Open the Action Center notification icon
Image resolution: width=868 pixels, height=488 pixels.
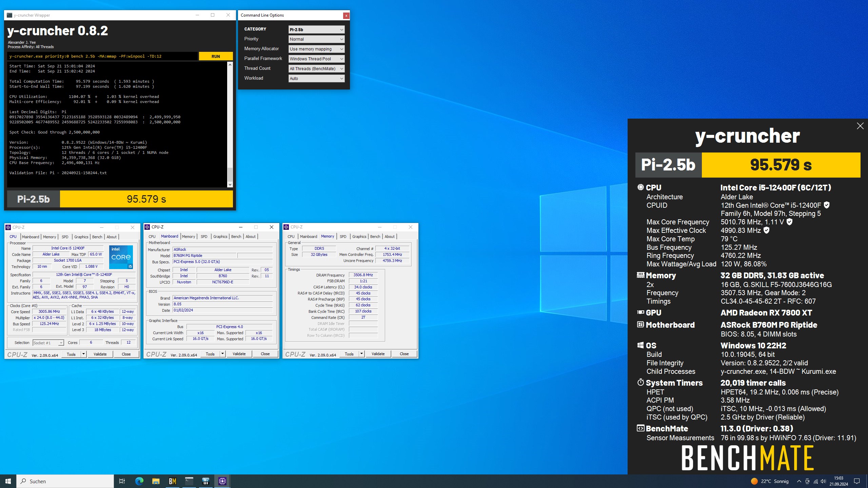[856, 481]
